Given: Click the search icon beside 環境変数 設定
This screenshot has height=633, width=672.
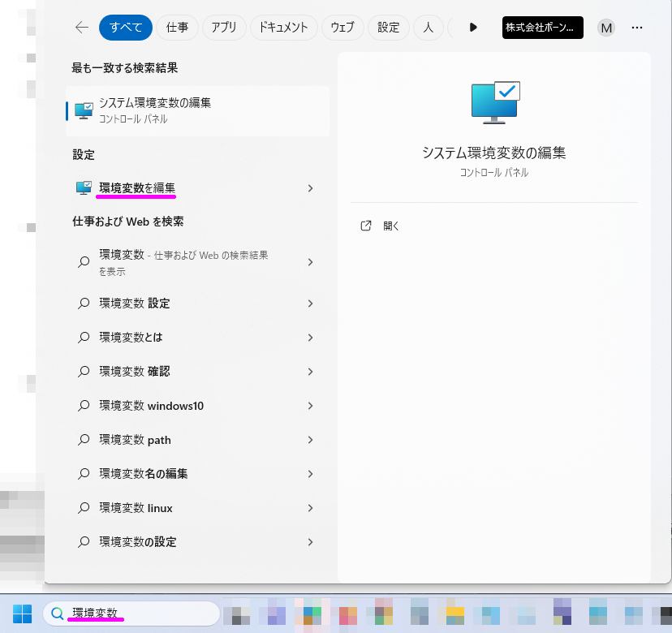Looking at the screenshot, I should tap(84, 304).
